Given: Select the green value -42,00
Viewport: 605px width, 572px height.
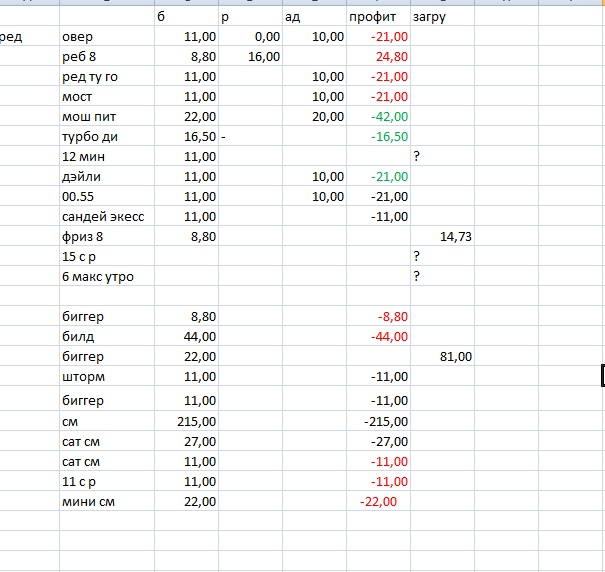Looking at the screenshot, I should (x=389, y=117).
